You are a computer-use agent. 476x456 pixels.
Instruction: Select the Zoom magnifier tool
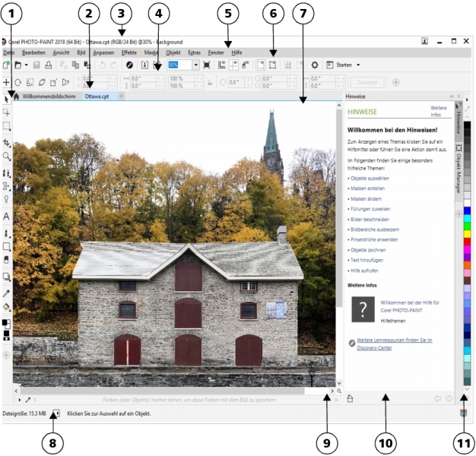click(7, 156)
